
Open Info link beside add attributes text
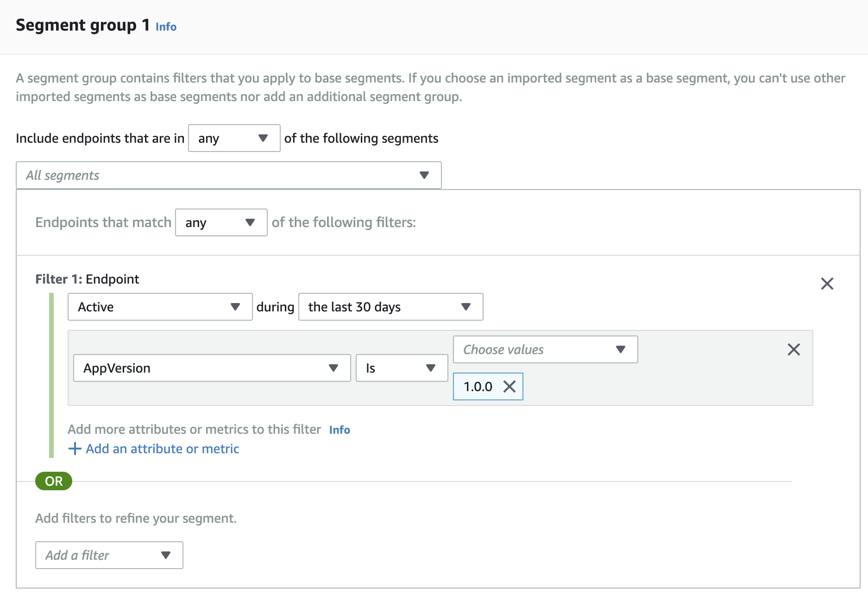click(x=340, y=430)
